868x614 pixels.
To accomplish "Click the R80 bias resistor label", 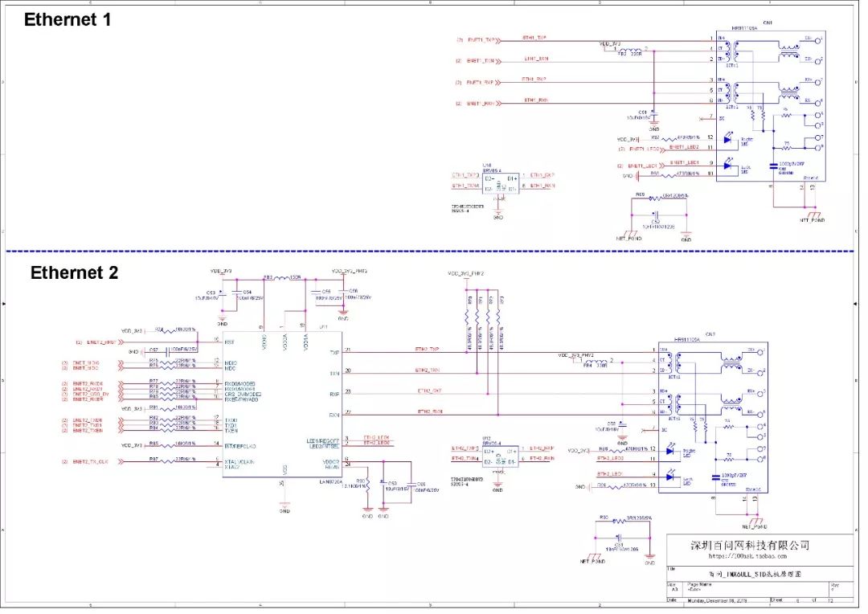I will pos(360,481).
